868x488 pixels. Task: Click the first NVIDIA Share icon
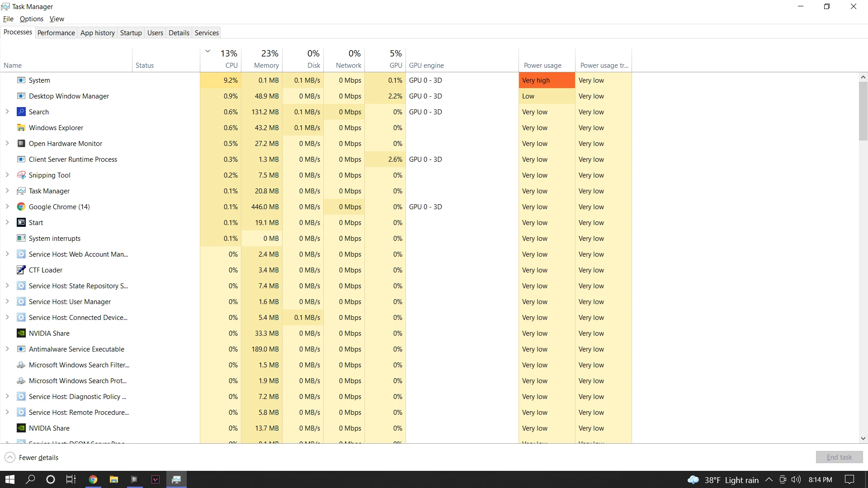(x=21, y=333)
